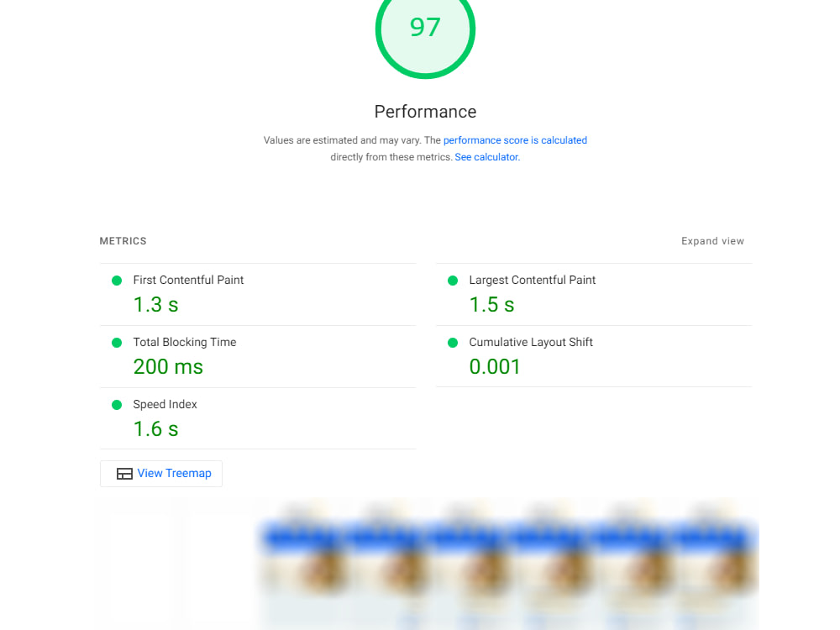Image resolution: width=840 pixels, height=630 pixels.
Task: Click the '1.3 s' value
Action: [x=155, y=305]
